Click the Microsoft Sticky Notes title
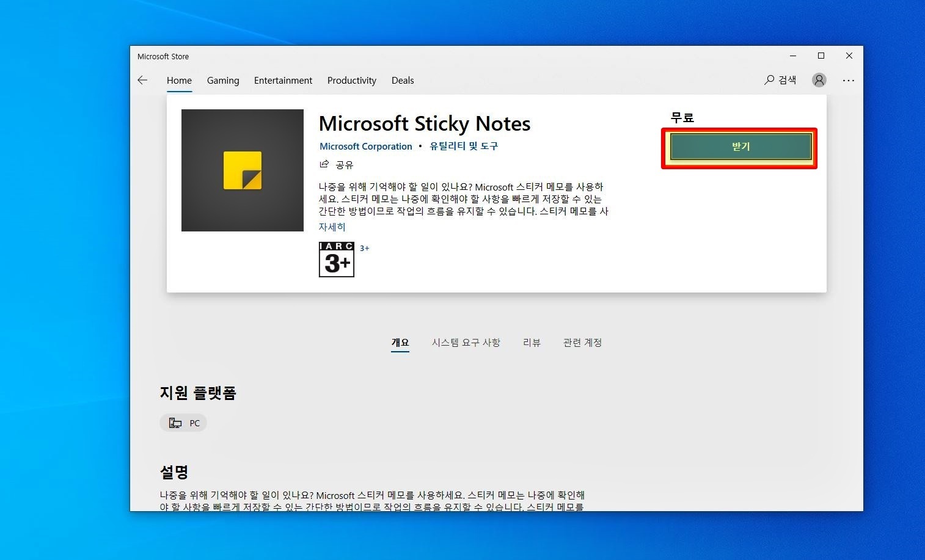This screenshot has width=925, height=560. [x=425, y=123]
